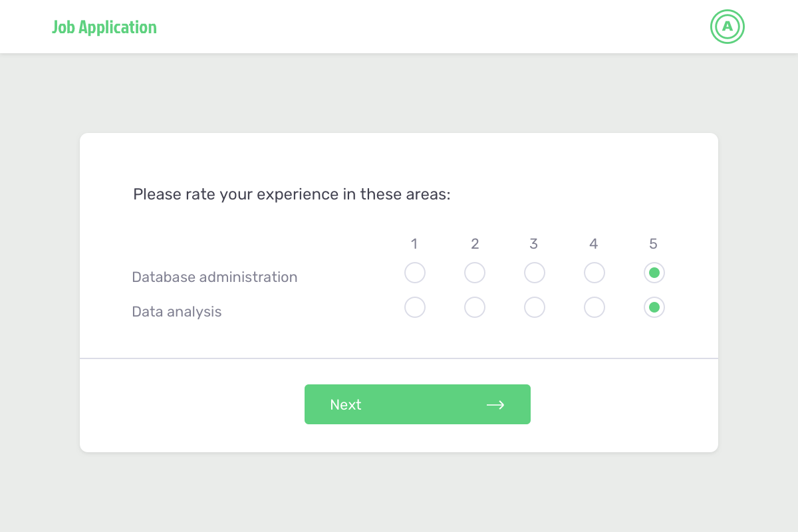798x532 pixels.
Task: Select rating 3 for Data analysis
Action: click(x=534, y=307)
